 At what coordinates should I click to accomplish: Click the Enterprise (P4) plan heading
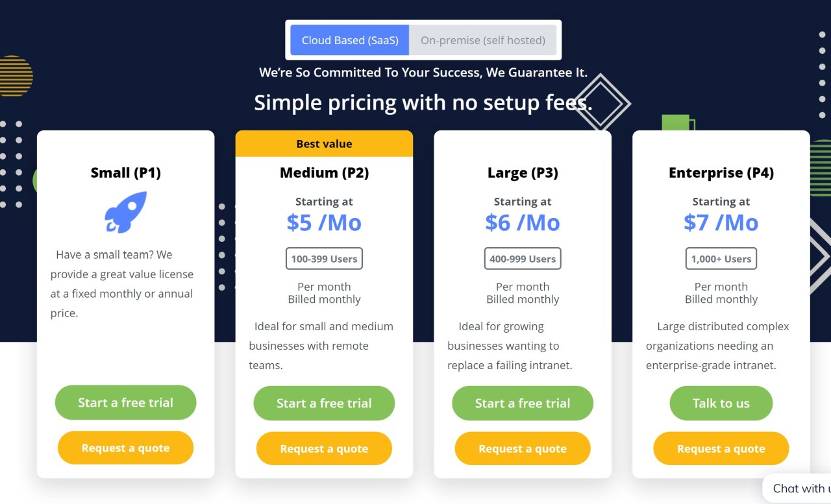tap(721, 172)
